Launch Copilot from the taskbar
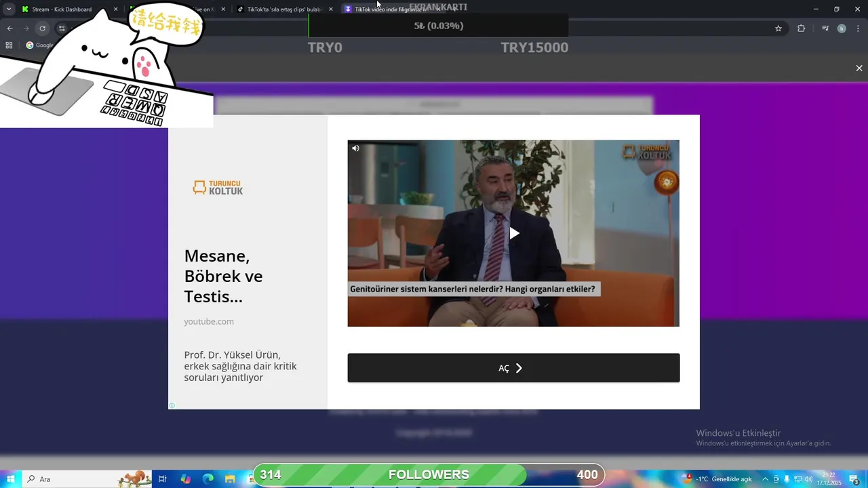Screen dimensions: 868x488 point(186,479)
